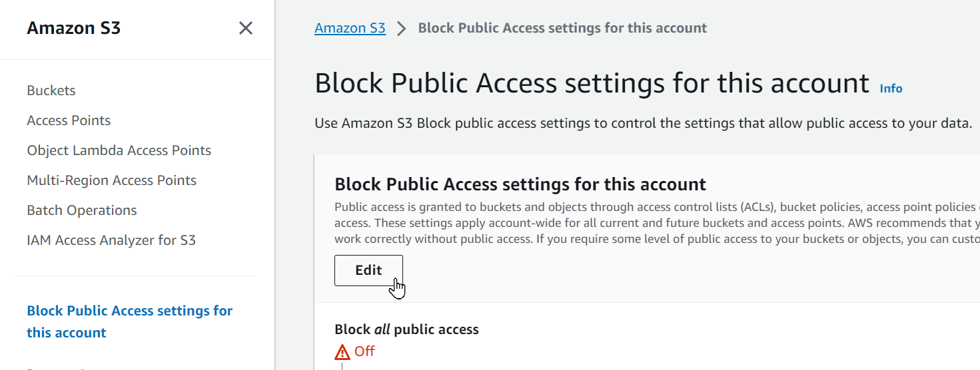Open Buckets in the sidebar
This screenshot has width=980, height=370.
coord(51,91)
